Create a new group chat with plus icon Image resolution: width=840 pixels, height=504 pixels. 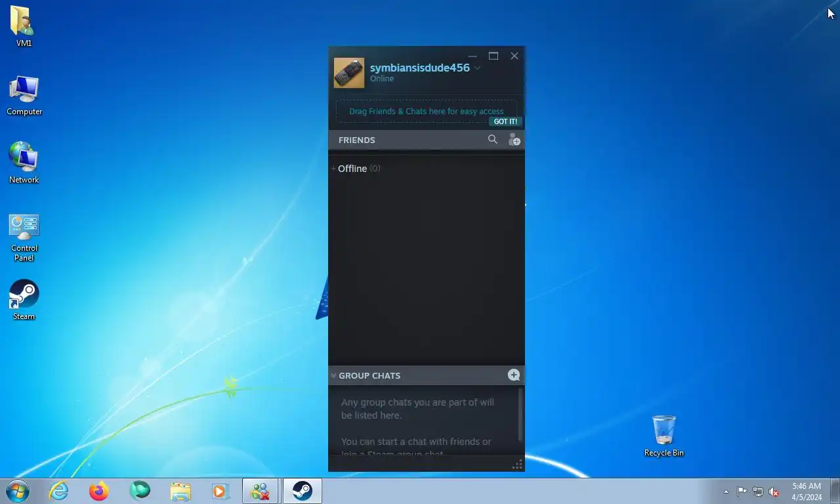point(514,375)
